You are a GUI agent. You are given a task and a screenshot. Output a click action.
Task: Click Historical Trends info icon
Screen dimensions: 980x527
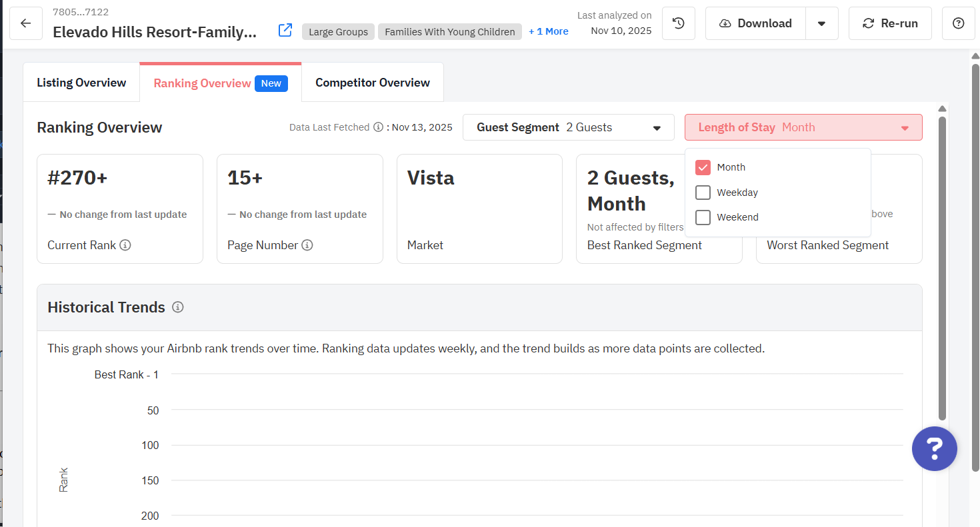click(x=178, y=307)
